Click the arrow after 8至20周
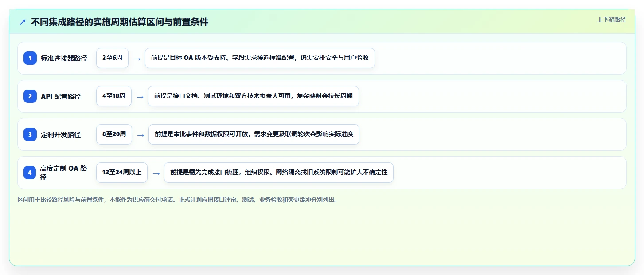This screenshot has width=644, height=275. pos(141,135)
